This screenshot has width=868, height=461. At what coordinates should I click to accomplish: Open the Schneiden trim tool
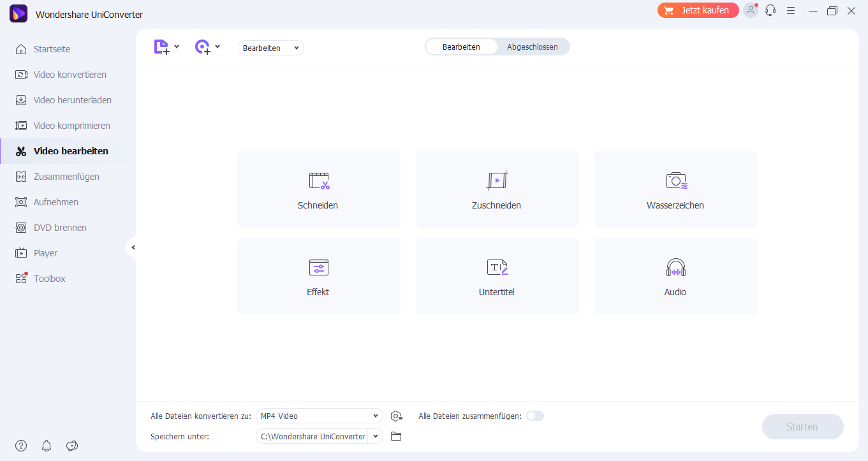(x=318, y=189)
